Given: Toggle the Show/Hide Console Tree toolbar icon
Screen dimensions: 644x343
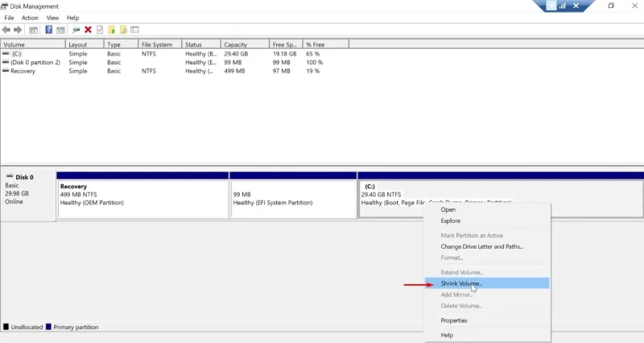Looking at the screenshot, I should point(33,30).
